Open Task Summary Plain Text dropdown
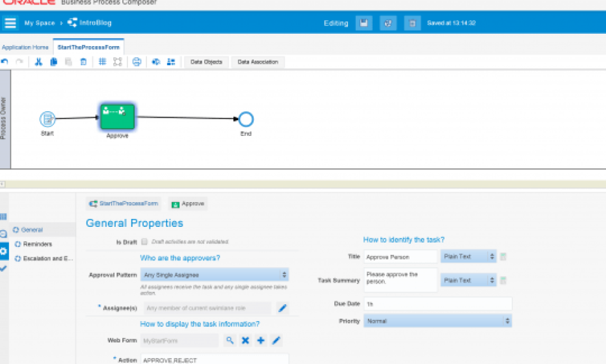Screen dimensions: 606x364 point(468,280)
